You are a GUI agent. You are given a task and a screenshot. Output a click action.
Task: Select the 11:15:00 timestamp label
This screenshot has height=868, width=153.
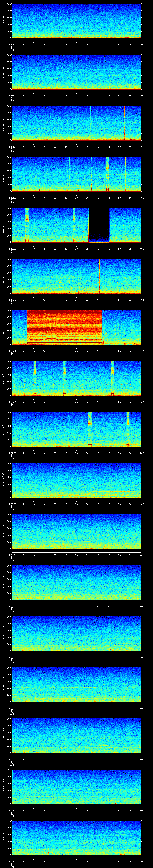[12, 96]
